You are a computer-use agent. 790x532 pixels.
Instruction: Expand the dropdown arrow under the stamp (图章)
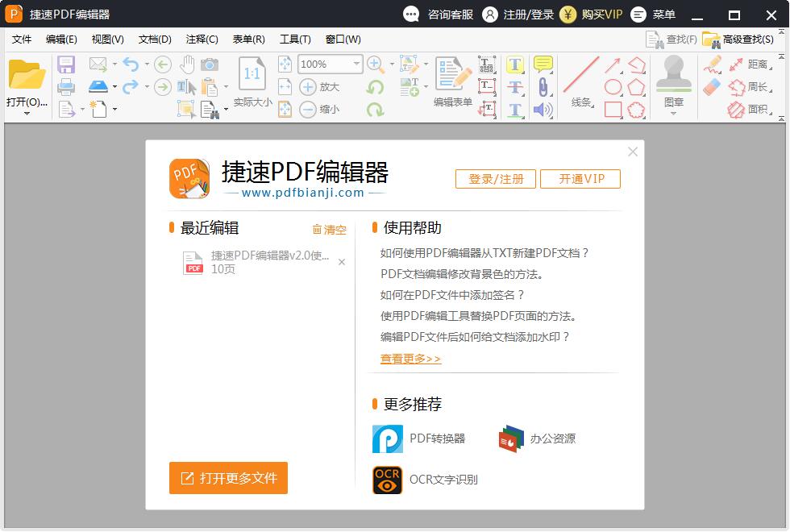673,114
